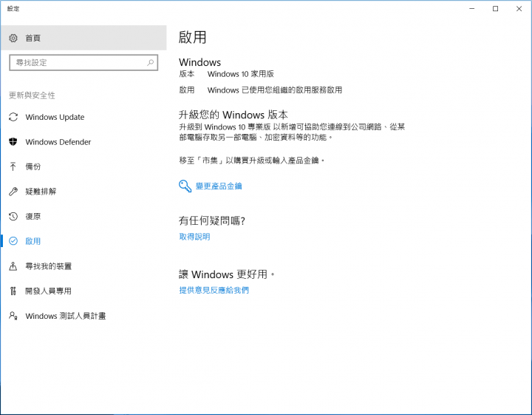Click the 備份 upward arrow icon
532x415 pixels.
click(x=13, y=166)
